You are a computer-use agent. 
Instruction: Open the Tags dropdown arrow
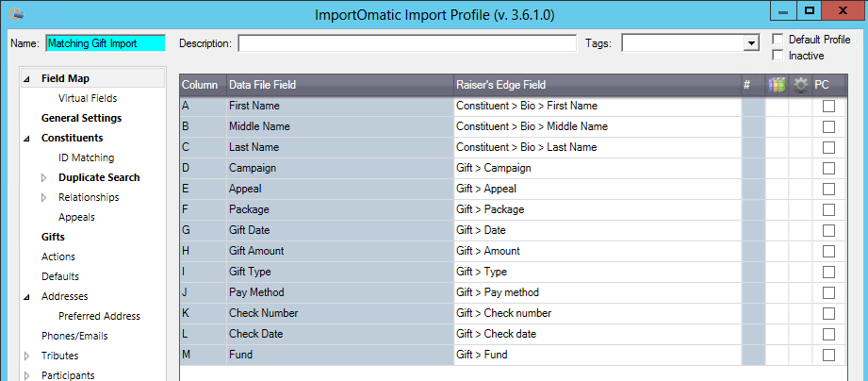pos(750,43)
